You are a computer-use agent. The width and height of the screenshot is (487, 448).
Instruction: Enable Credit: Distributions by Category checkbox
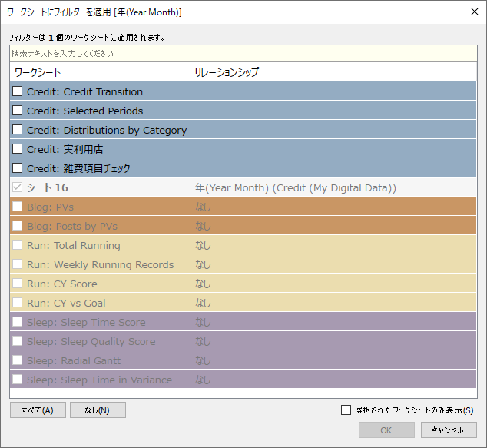pos(18,130)
